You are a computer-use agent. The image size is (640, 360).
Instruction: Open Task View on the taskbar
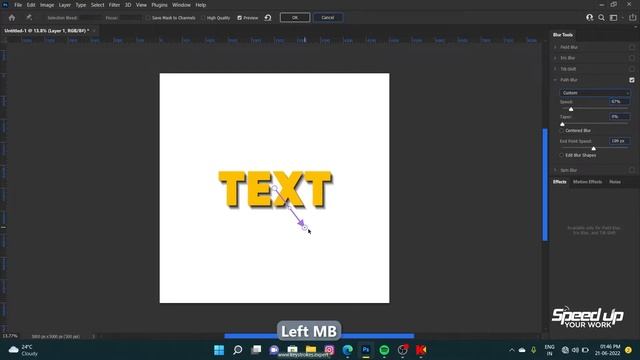click(256, 350)
